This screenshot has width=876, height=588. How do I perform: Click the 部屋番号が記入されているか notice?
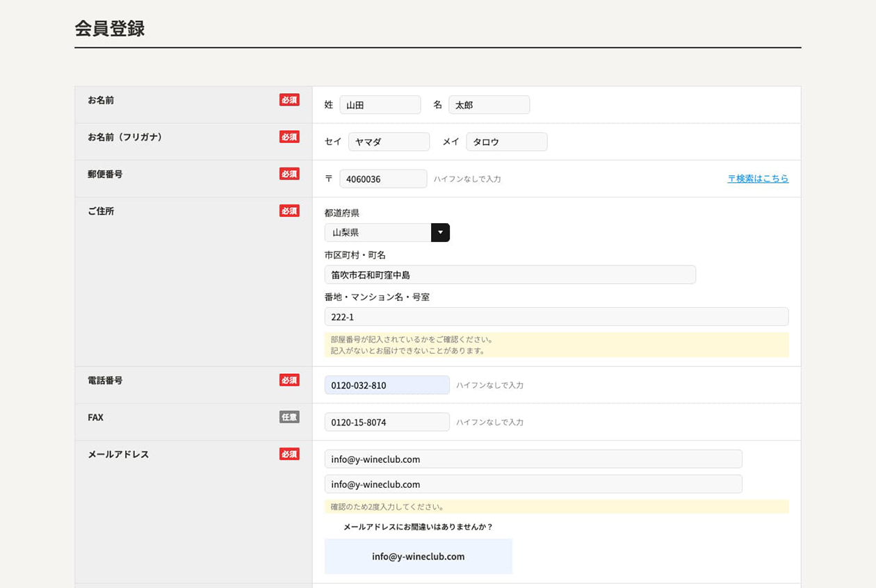click(x=557, y=345)
